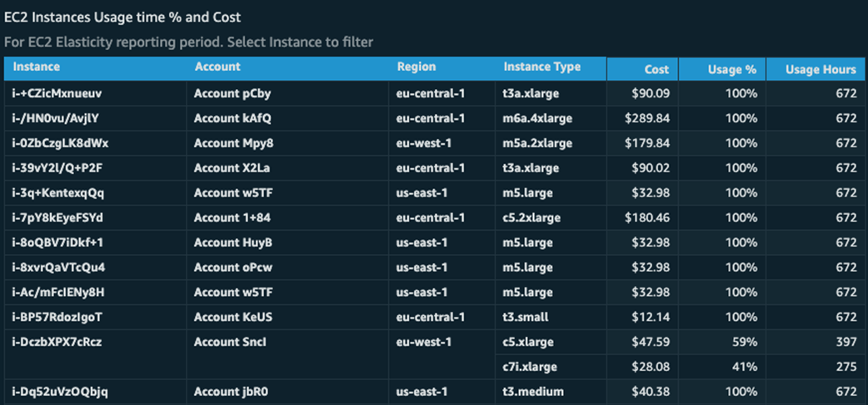Select instance i-+CZicMxnueuv to filter

coord(57,93)
